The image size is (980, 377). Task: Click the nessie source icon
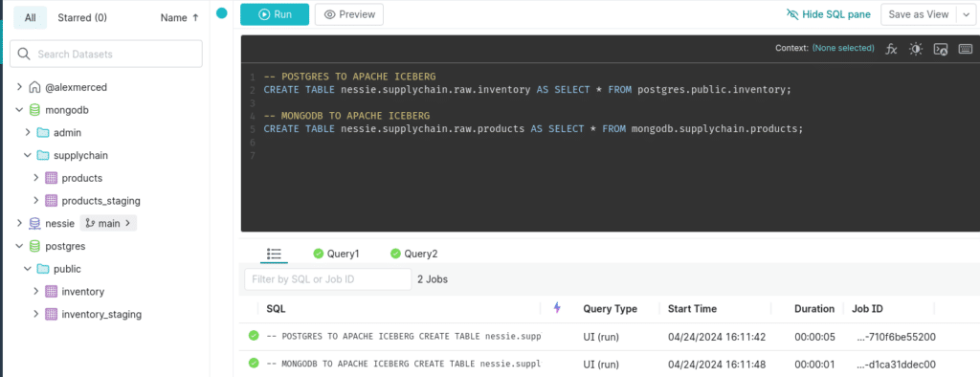[x=35, y=223]
